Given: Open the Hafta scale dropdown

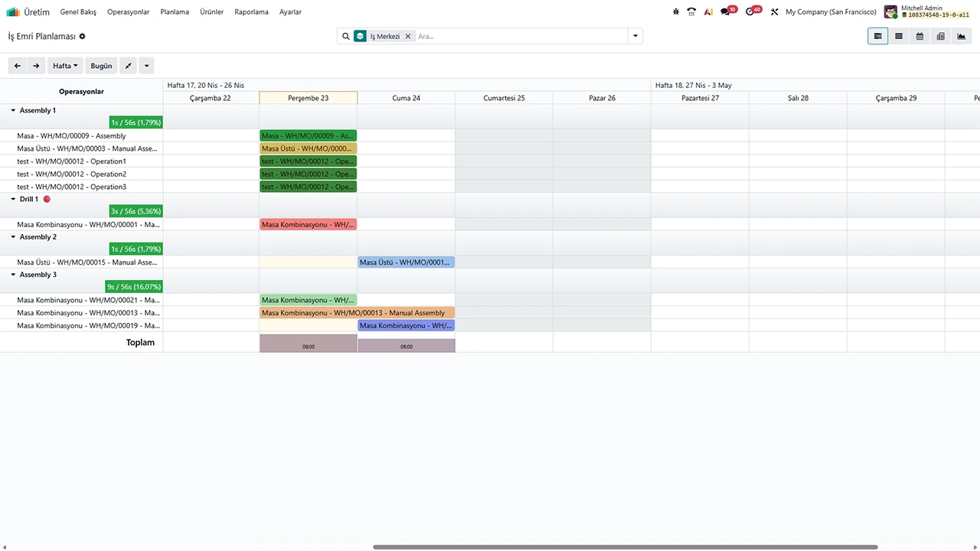Looking at the screenshot, I should point(65,66).
